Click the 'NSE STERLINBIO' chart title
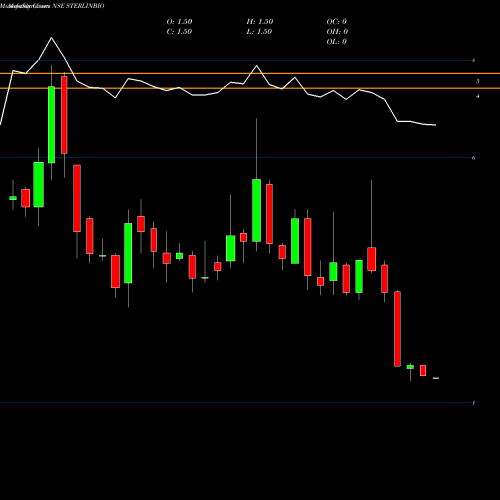The height and width of the screenshot is (500, 500). coord(78,6)
